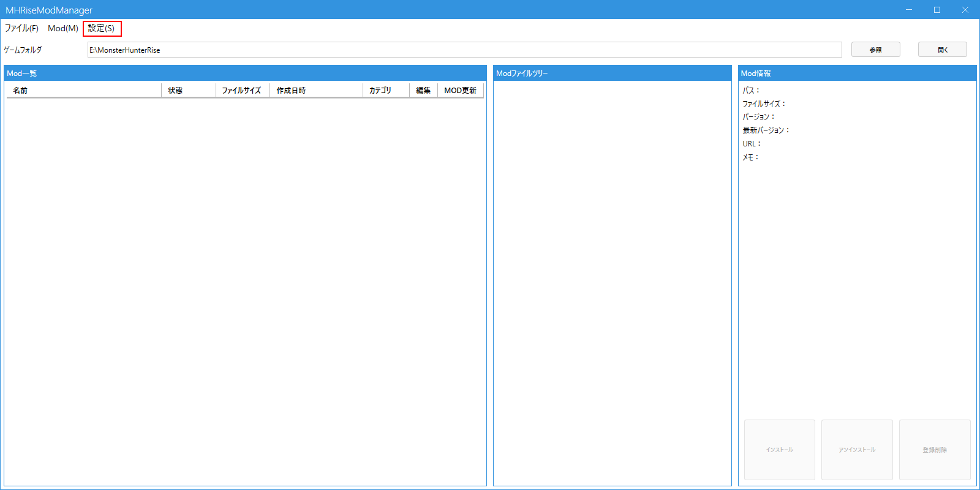Click the メモ： label in Mod情報
Image resolution: width=980 pixels, height=490 pixels.
(x=750, y=157)
